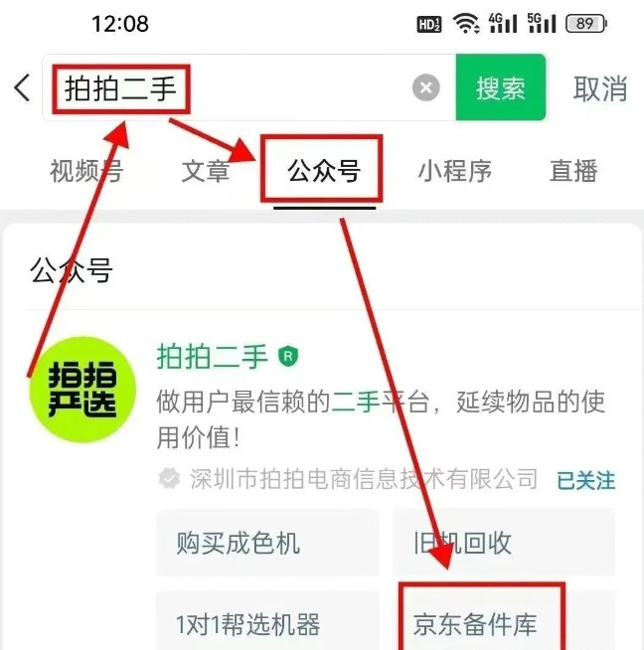644x650 pixels.
Task: Click the green 搜索 button
Action: click(x=501, y=87)
